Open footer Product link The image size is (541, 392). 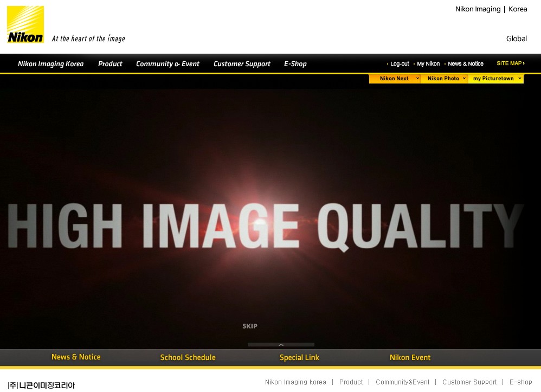pyautogui.click(x=351, y=382)
